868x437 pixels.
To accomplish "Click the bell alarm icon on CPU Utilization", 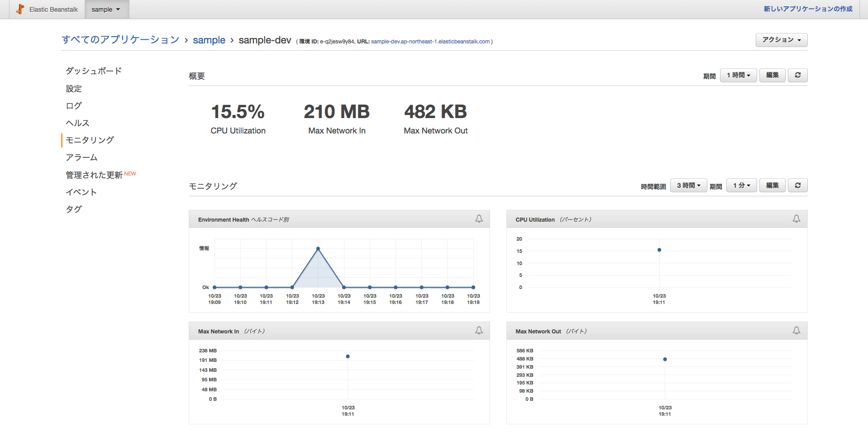I will tap(796, 219).
